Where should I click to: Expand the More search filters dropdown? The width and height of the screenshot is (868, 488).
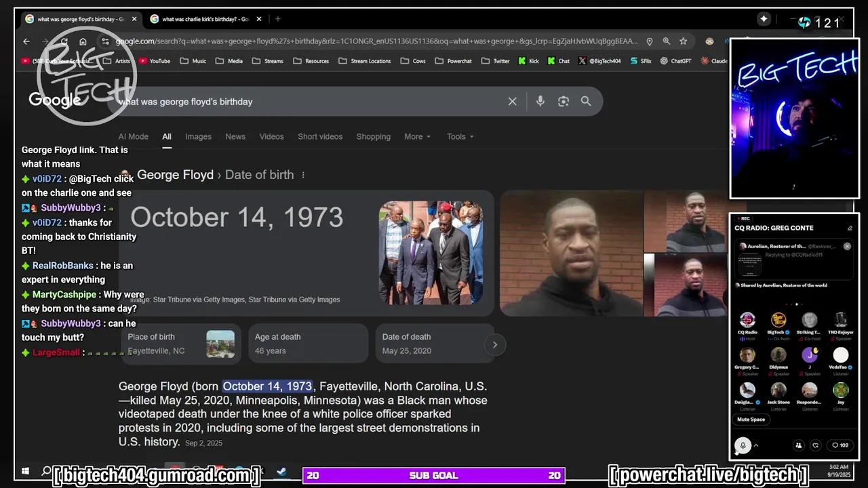pyautogui.click(x=417, y=137)
